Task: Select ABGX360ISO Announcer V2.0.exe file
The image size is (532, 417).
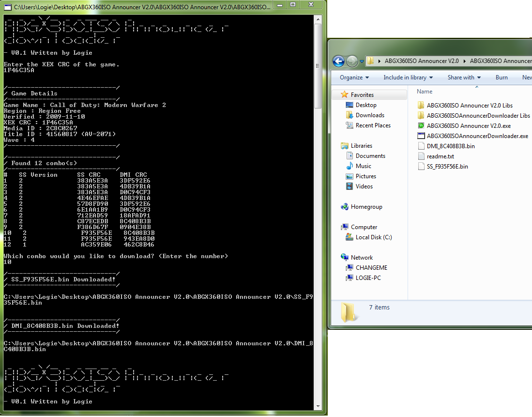Action: (469, 125)
